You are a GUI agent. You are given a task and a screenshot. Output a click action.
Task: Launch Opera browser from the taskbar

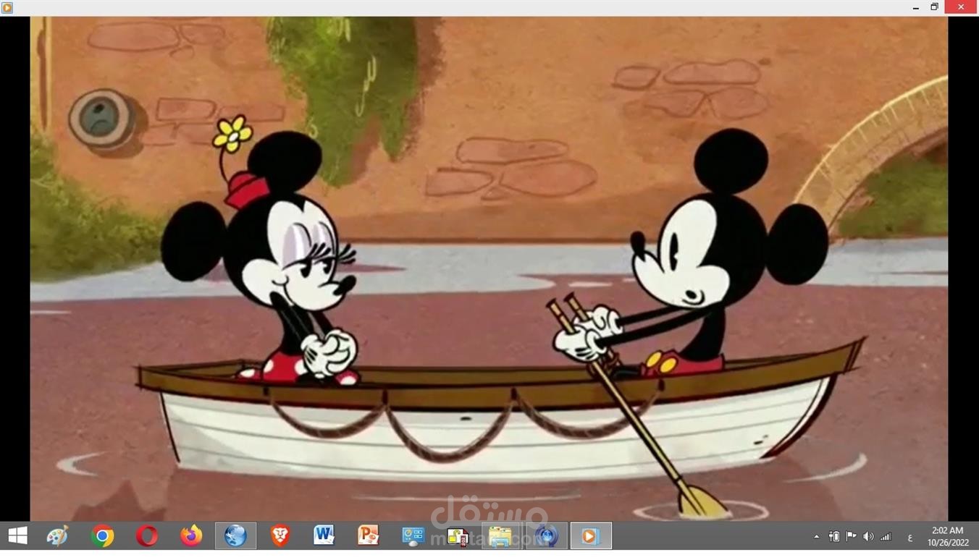tap(147, 536)
